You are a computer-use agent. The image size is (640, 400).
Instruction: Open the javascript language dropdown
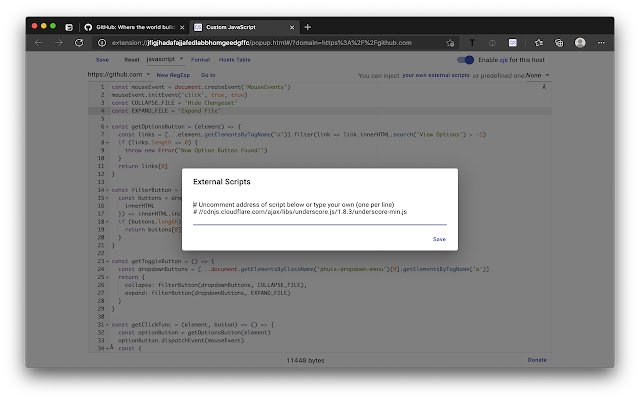[164, 59]
